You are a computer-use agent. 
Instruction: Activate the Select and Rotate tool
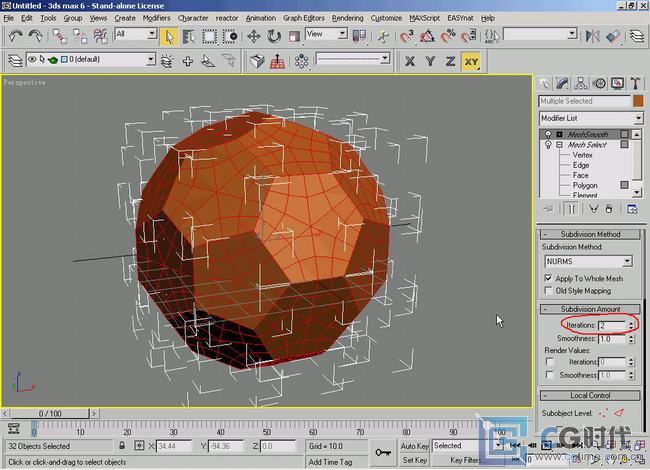pyautogui.click(x=274, y=36)
